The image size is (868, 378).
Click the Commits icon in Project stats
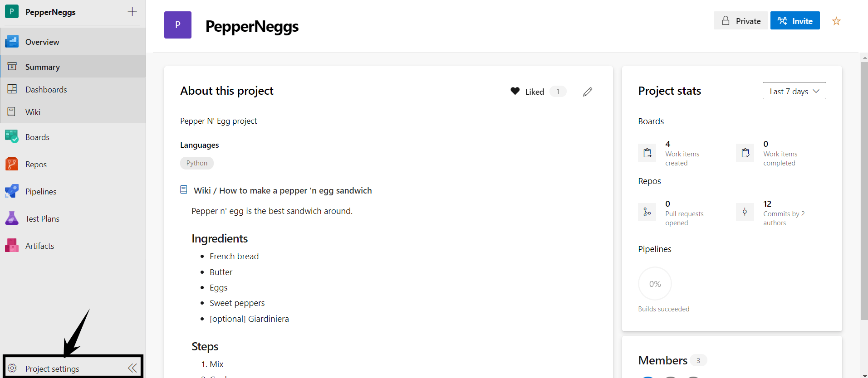[x=745, y=212]
